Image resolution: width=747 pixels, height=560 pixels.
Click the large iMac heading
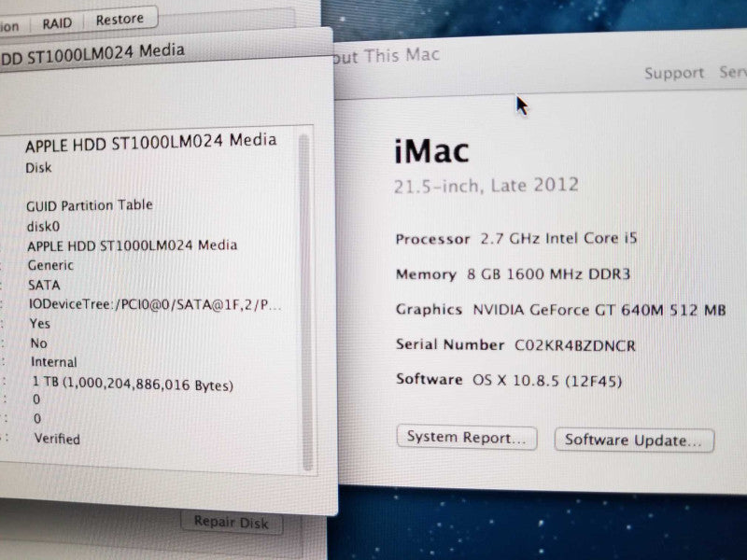coord(431,151)
